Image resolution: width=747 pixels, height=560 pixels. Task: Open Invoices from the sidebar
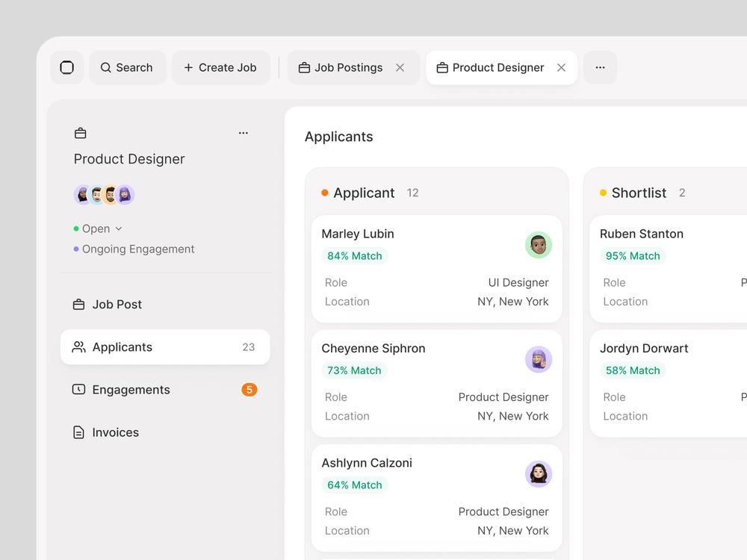pos(165,432)
